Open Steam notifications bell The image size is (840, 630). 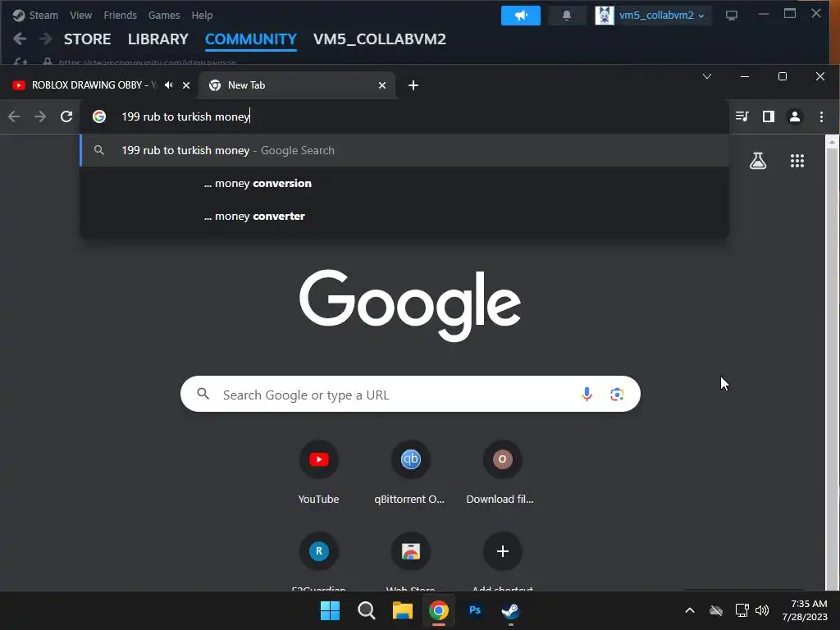(x=566, y=16)
